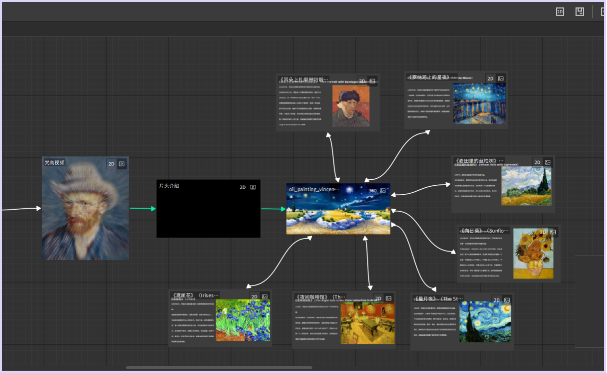Screen dimensions: 607x373
Task: Select the Van Gogh felt-hat self-portrait node
Action: (86, 208)
